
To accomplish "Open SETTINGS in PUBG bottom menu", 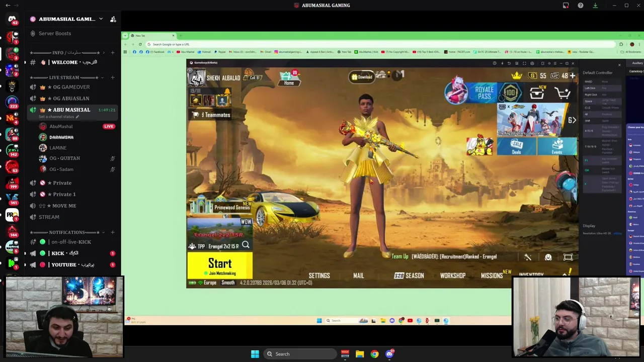I will tap(319, 276).
